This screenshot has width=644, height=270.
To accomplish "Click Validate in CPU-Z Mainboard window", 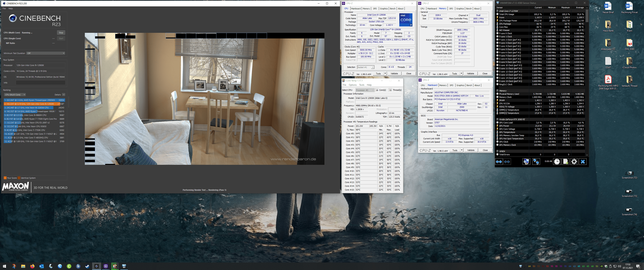I will click(x=471, y=150).
